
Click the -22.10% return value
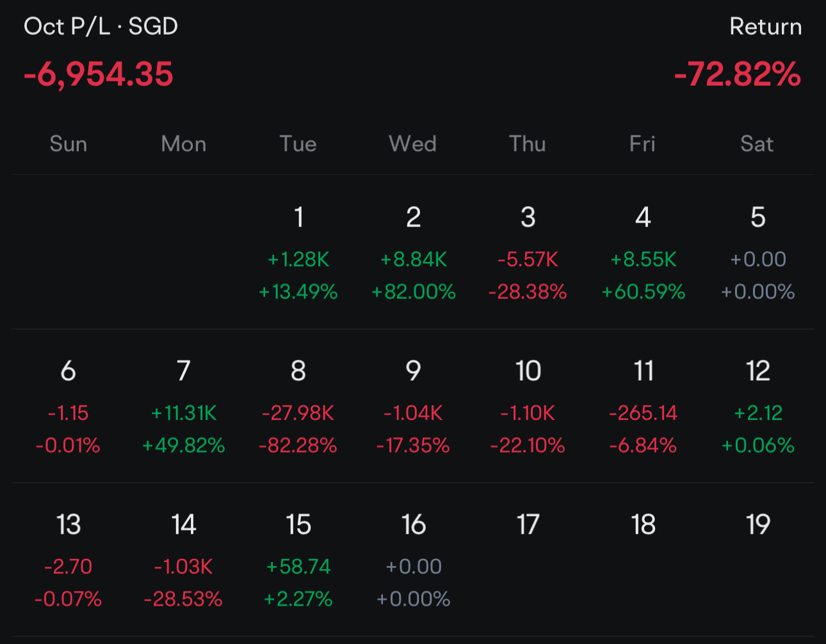coord(528,446)
